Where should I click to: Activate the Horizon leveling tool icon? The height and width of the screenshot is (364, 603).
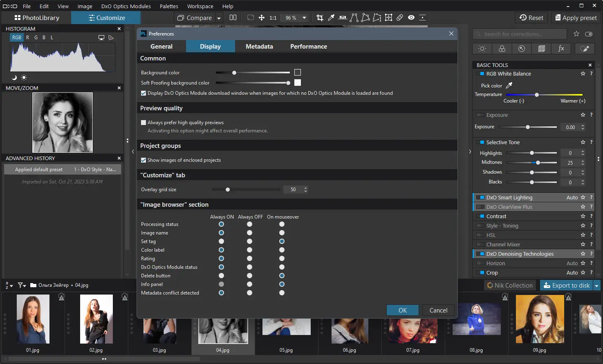pos(343,18)
